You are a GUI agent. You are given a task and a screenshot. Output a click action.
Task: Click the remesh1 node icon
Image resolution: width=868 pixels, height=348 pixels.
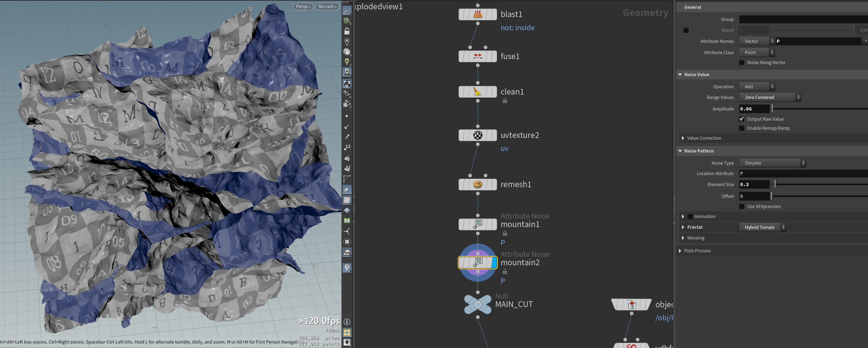point(478,184)
